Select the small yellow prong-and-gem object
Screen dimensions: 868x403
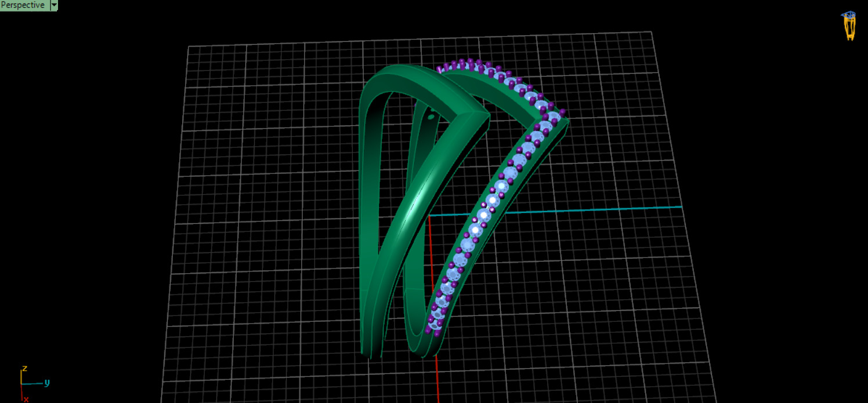pyautogui.click(x=849, y=26)
